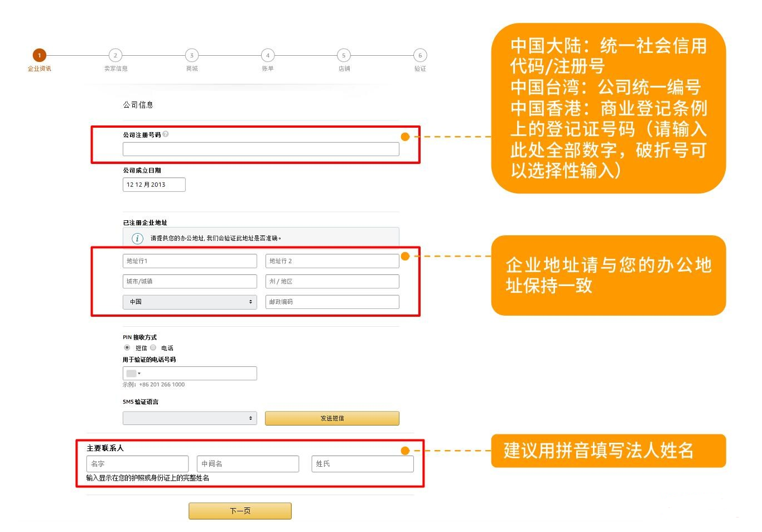Go to step 3 商城
This screenshot has width=762, height=532.
point(191,55)
